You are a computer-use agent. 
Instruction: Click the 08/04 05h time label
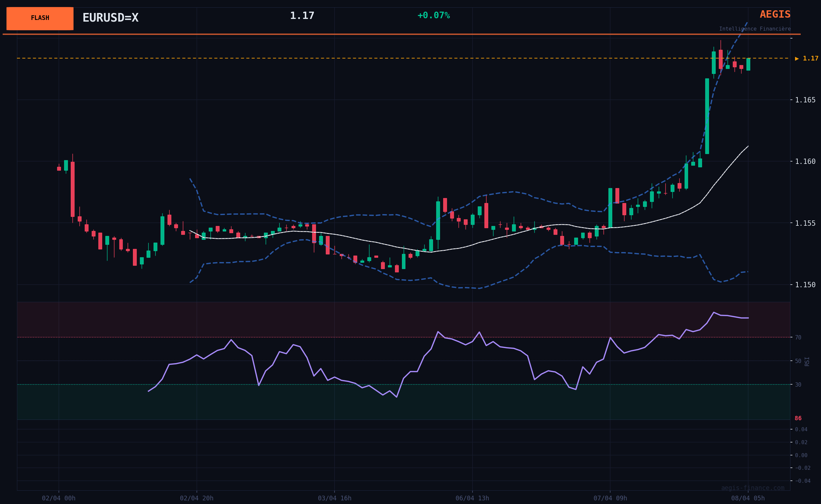(x=748, y=498)
